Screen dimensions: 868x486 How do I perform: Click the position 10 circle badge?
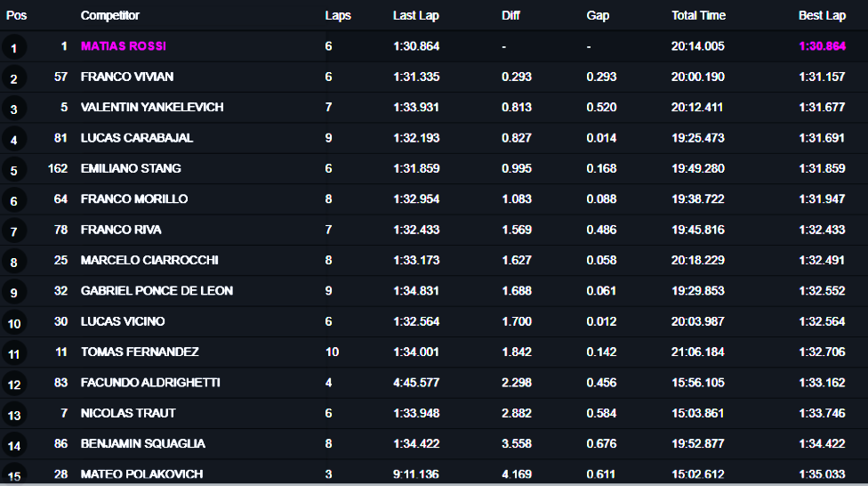coord(14,323)
